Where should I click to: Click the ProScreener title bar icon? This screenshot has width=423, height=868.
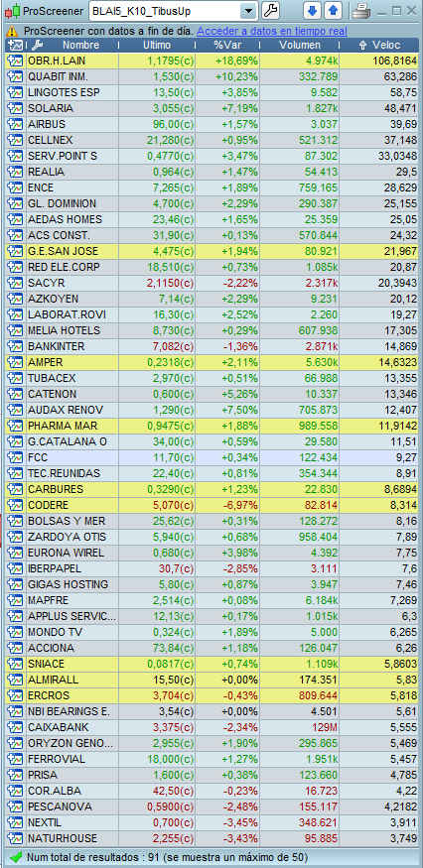coord(13,11)
